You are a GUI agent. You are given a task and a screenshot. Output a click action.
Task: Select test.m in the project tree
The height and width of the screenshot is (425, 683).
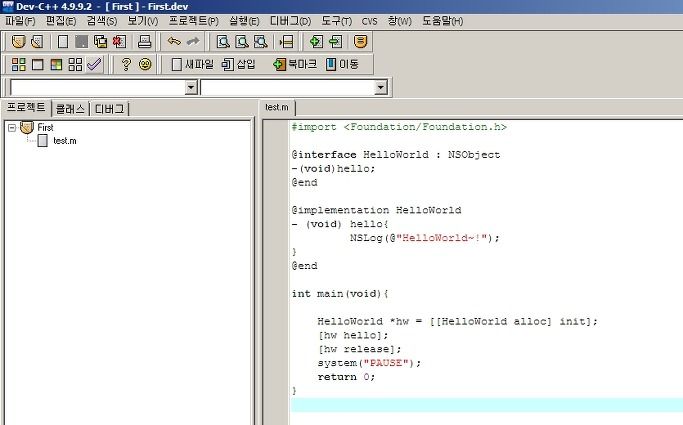(x=64, y=141)
